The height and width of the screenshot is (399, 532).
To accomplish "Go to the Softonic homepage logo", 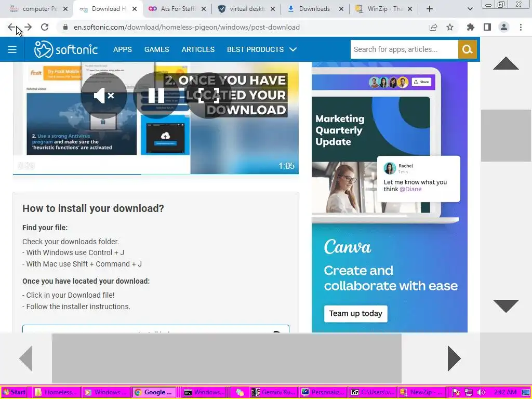I will click(x=66, y=49).
